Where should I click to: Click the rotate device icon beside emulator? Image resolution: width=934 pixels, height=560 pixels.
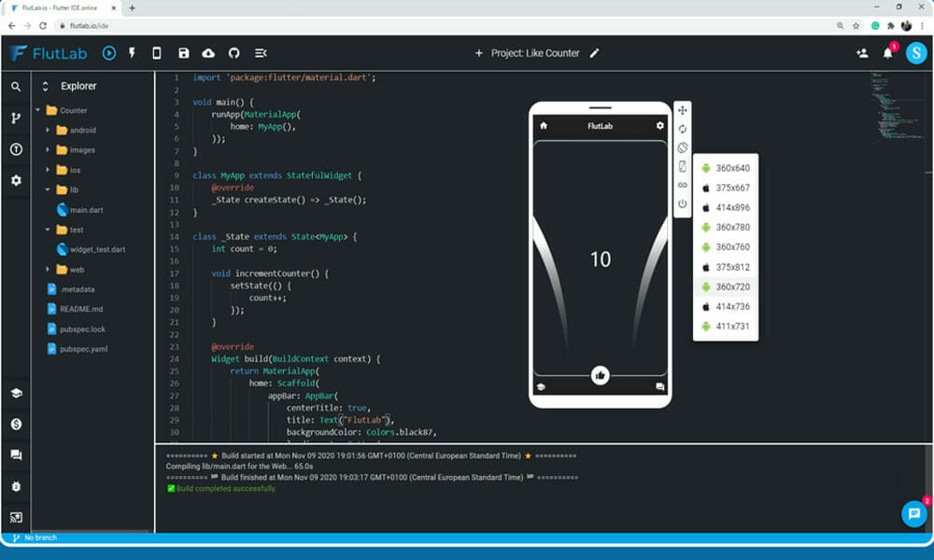pos(683,147)
